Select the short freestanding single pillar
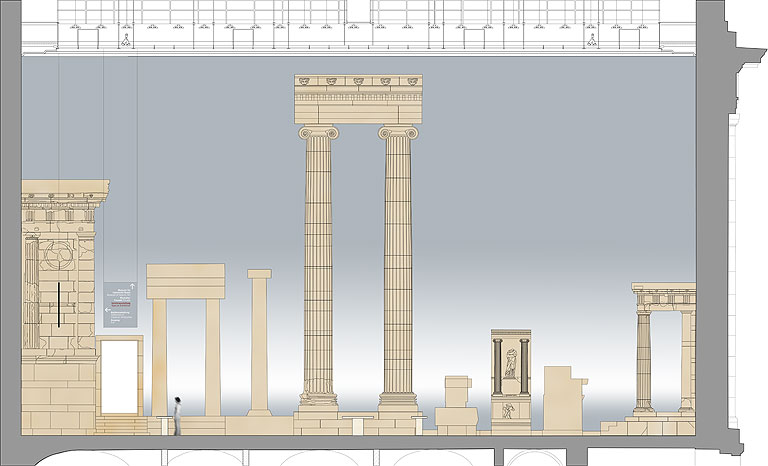768x466 pixels. click(x=260, y=340)
